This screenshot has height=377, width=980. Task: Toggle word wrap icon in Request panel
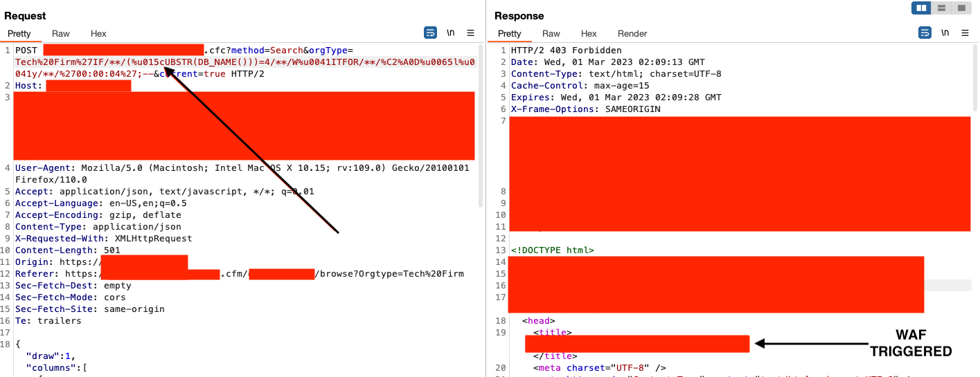point(430,33)
